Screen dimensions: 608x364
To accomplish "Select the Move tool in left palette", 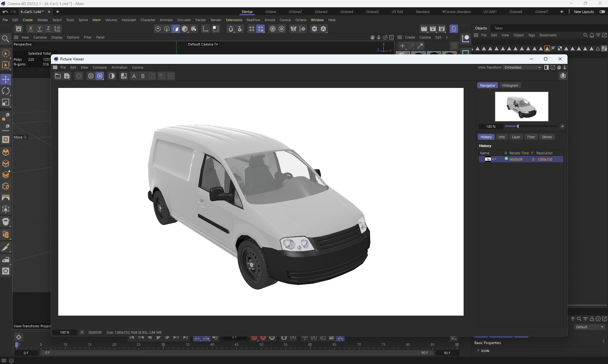I will tap(6, 79).
